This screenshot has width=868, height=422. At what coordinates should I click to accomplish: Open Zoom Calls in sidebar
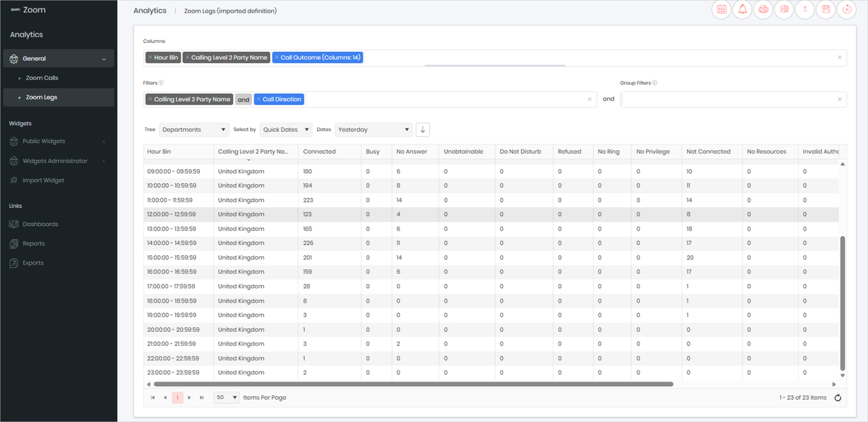point(42,78)
